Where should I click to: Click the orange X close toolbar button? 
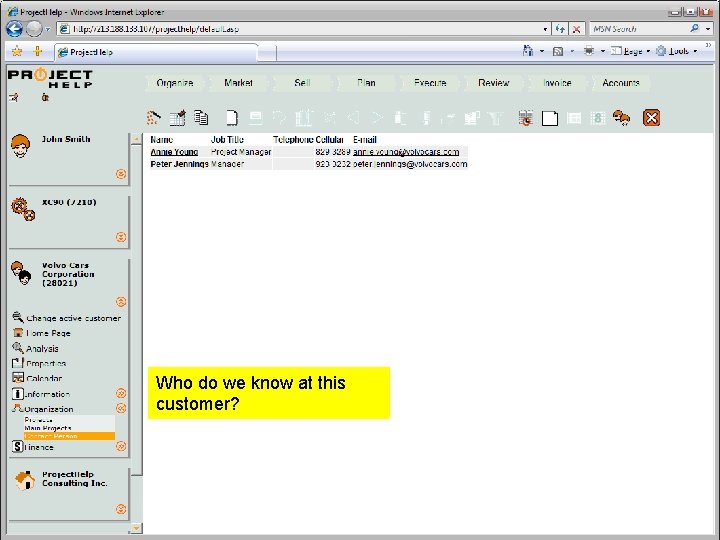(x=651, y=118)
